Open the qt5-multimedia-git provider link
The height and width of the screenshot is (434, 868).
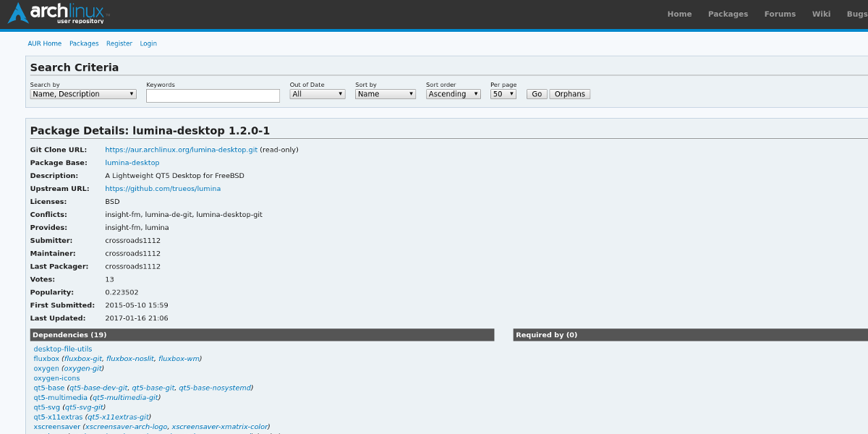pos(125,397)
